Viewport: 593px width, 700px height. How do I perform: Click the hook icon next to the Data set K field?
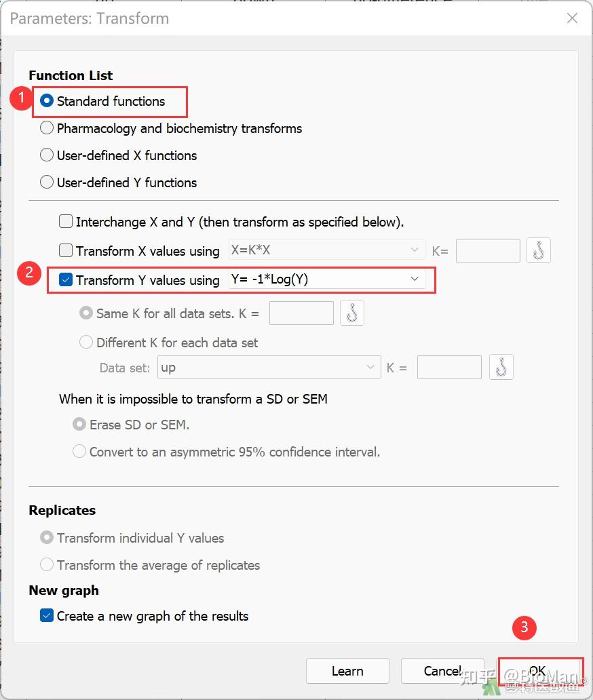point(501,367)
